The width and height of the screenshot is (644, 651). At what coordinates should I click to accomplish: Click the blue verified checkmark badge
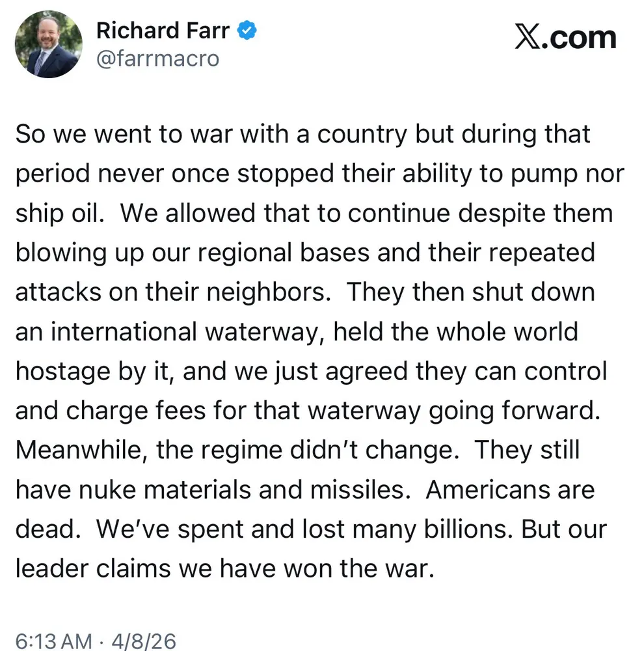click(247, 30)
